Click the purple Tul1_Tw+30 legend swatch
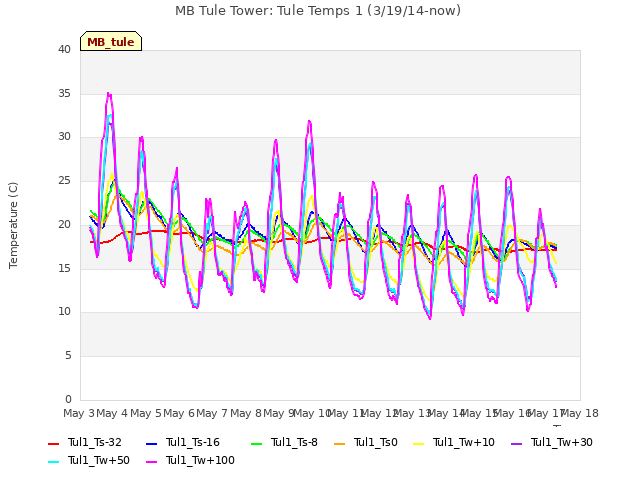Screen dimensions: 640x480 [x=517, y=444]
